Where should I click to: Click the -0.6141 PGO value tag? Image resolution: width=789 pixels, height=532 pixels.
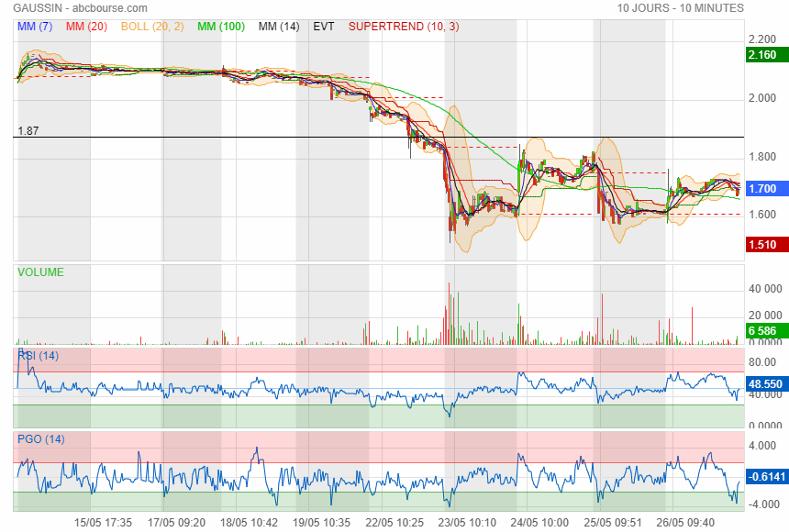(767, 477)
